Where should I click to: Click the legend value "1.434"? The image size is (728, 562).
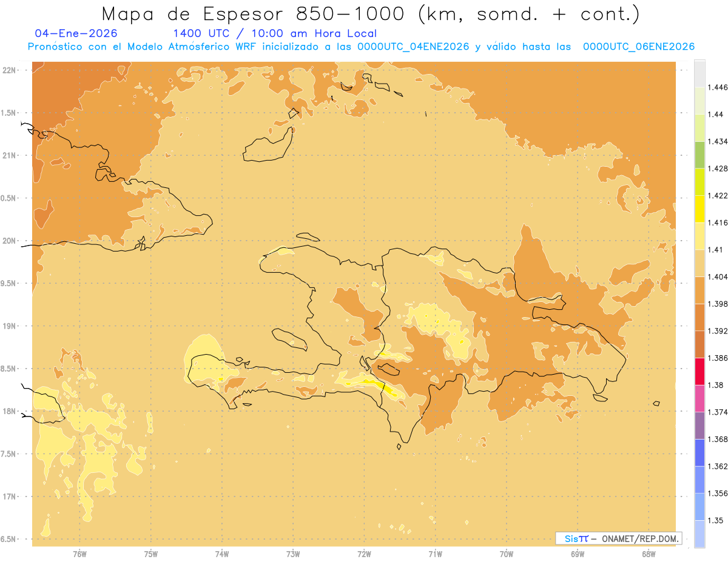pyautogui.click(x=717, y=141)
